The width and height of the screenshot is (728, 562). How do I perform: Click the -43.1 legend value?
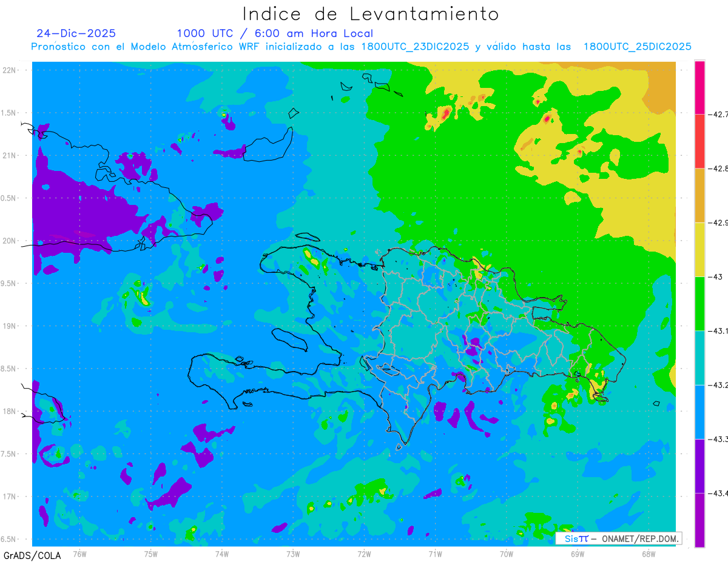pyautogui.click(x=718, y=330)
